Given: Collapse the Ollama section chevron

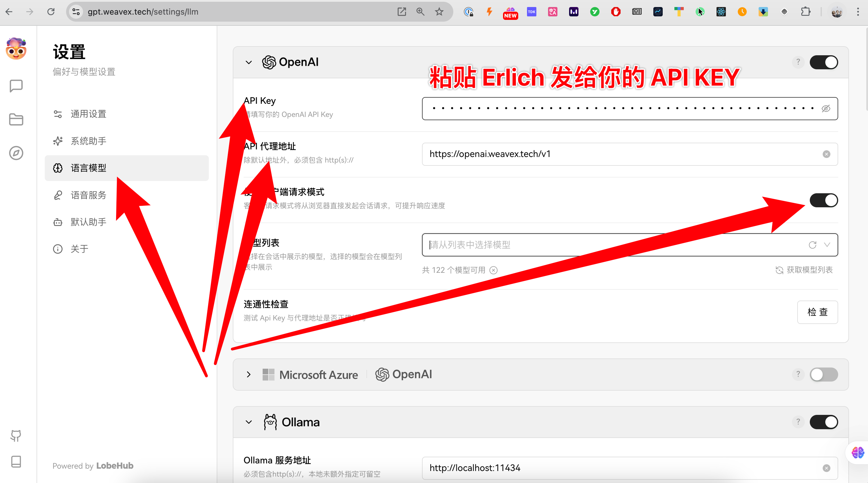Looking at the screenshot, I should click(249, 422).
